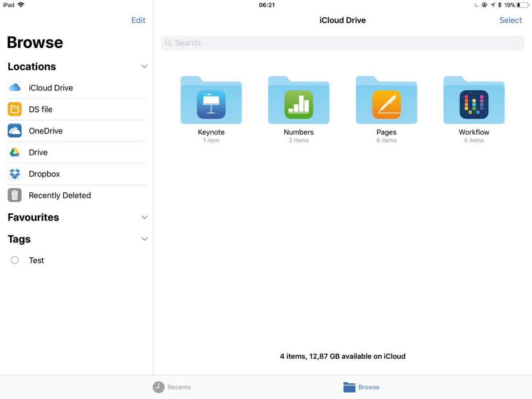This screenshot has width=532, height=399.
Task: Collapse the Tags section chevron
Action: pyautogui.click(x=144, y=239)
